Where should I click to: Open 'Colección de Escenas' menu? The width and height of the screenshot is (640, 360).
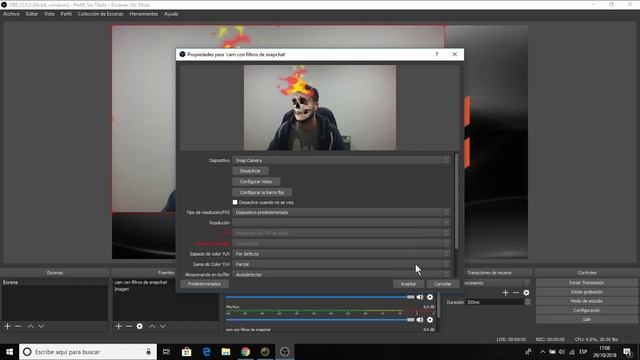click(100, 14)
